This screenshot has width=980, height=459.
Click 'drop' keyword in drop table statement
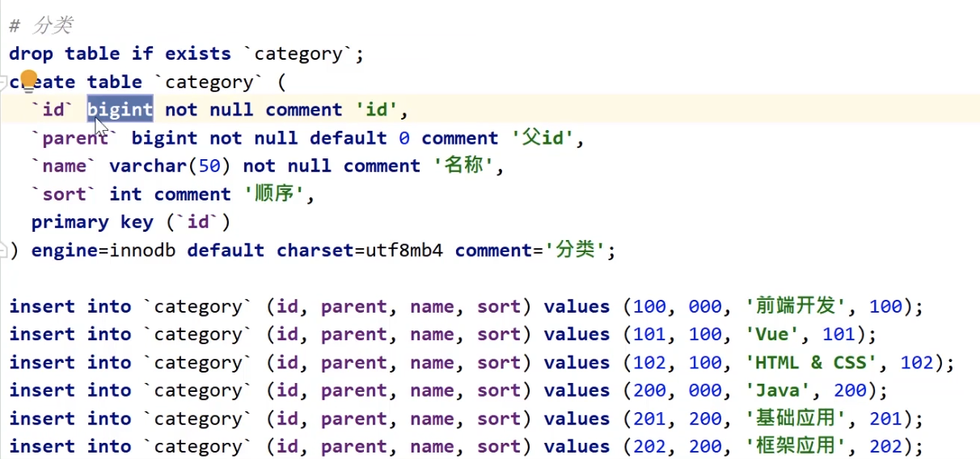[x=31, y=54]
